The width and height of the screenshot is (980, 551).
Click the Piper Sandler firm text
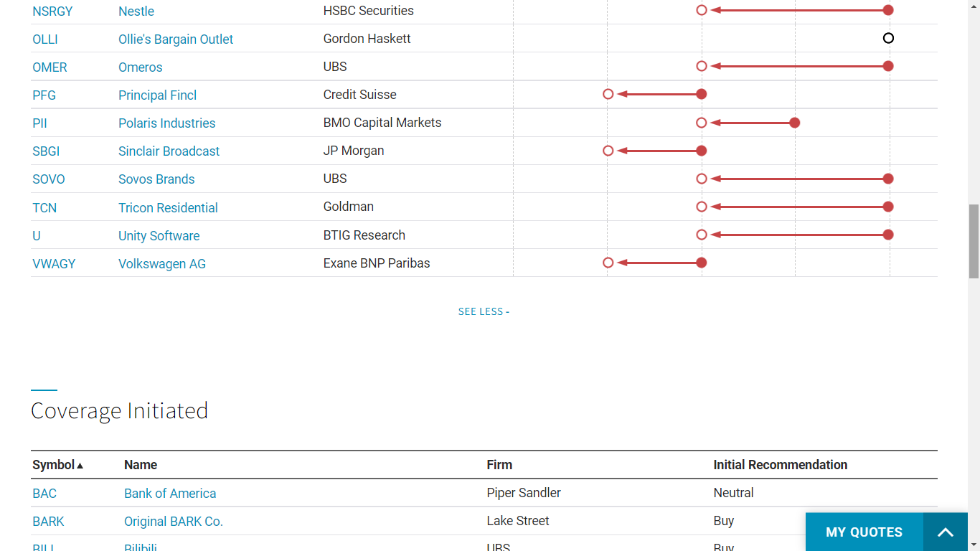pyautogui.click(x=524, y=493)
